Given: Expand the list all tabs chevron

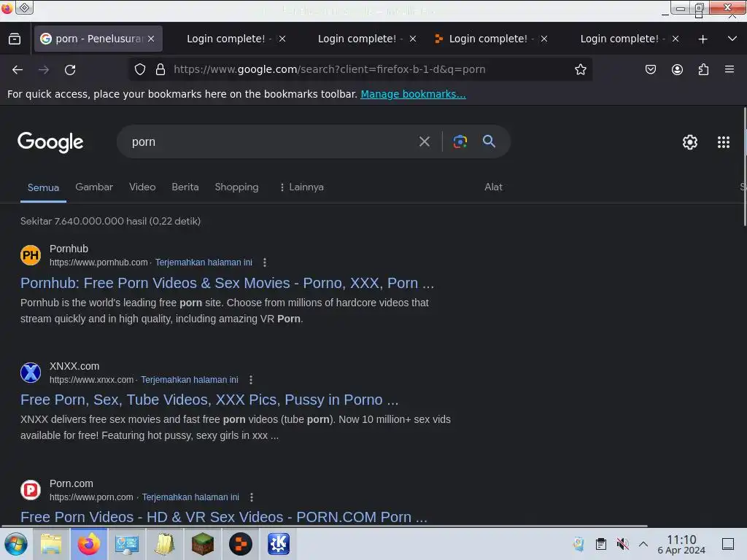Looking at the screenshot, I should [732, 39].
